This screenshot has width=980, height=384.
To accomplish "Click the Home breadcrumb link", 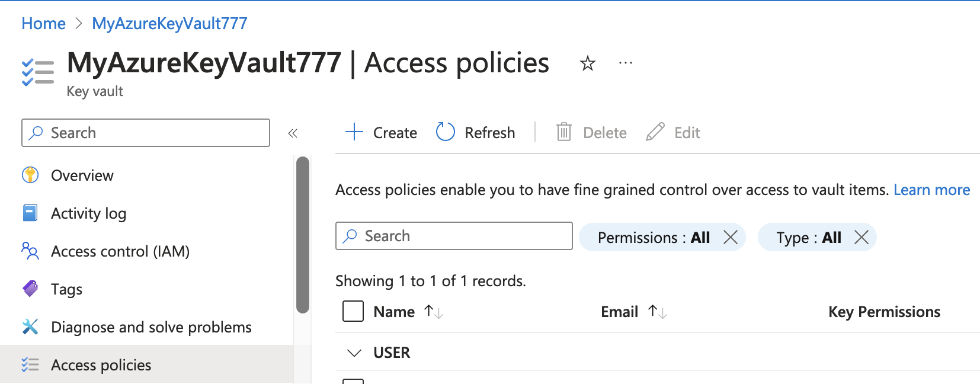I will (x=43, y=24).
